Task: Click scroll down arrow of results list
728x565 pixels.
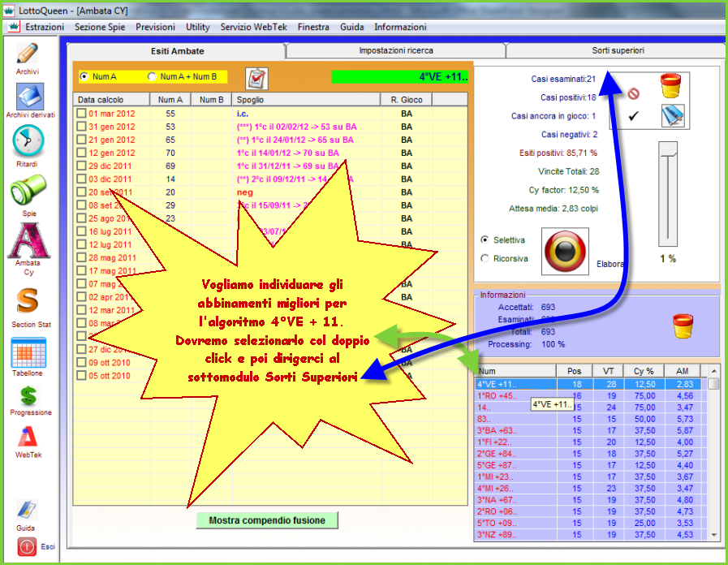Action: pos(713,535)
